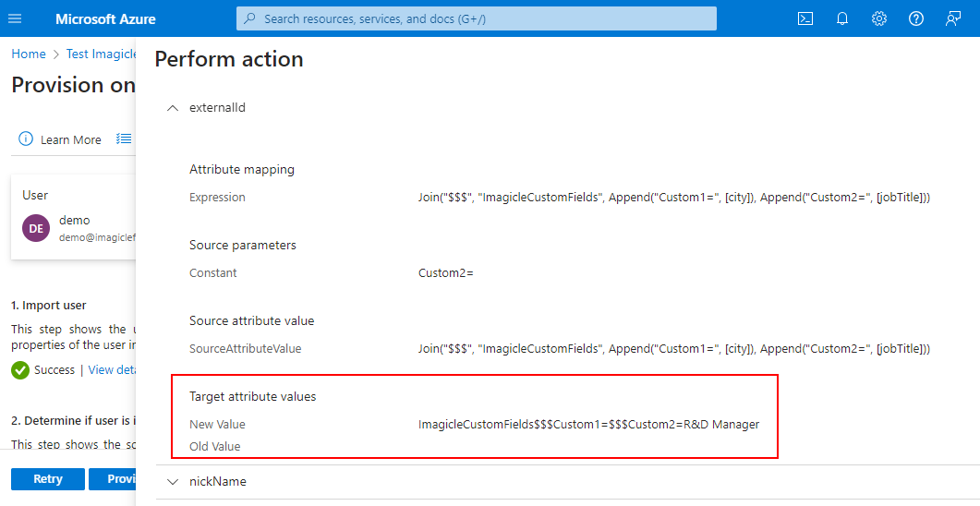Click the Microsoft Azure title
Screen dimensions: 980x506
click(105, 18)
